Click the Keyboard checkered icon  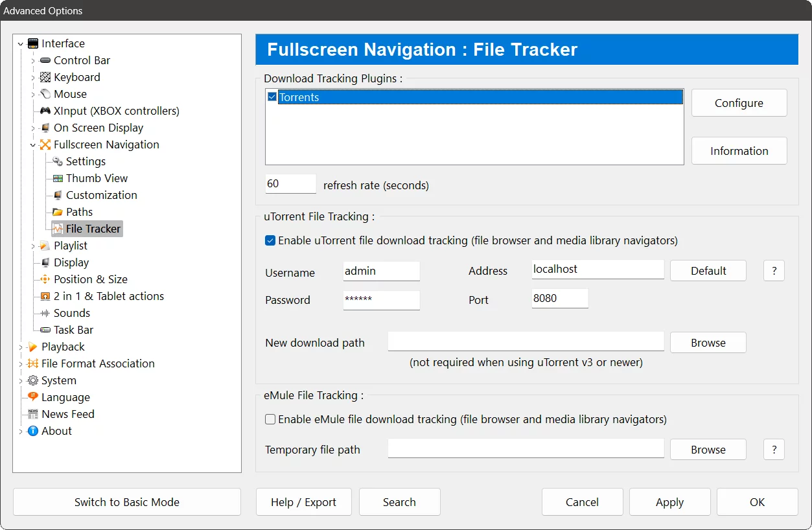click(x=45, y=77)
